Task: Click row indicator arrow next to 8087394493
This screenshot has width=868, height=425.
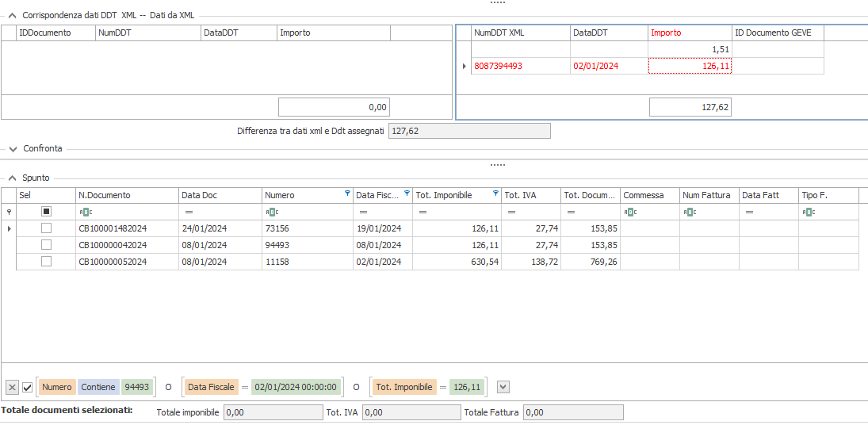Action: coord(464,66)
